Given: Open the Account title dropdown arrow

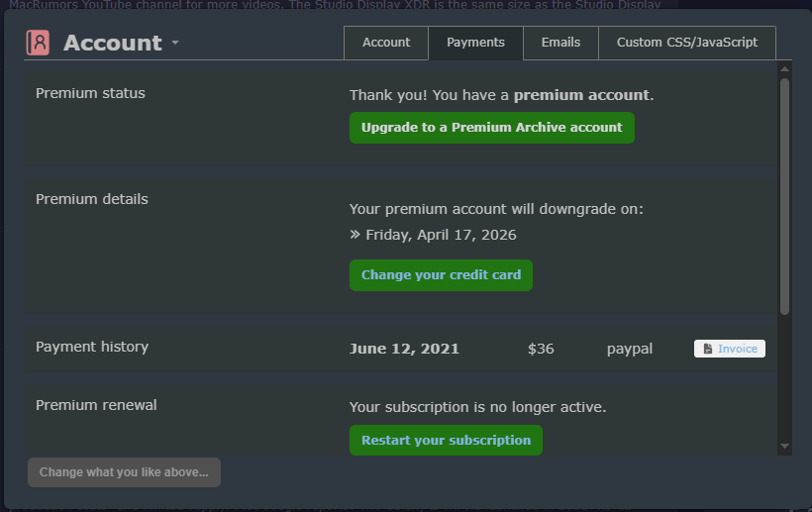Looking at the screenshot, I should point(175,44).
